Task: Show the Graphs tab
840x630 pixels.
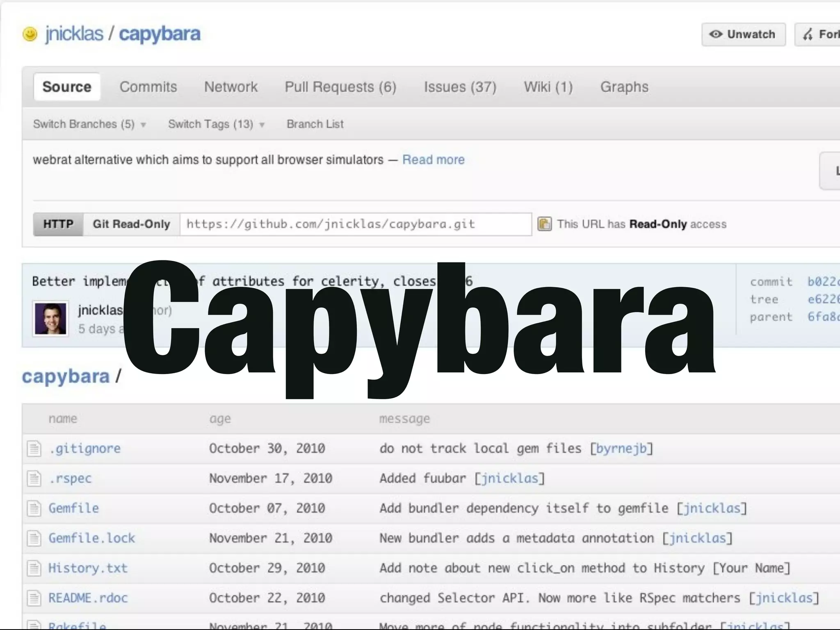Action: pyautogui.click(x=624, y=87)
